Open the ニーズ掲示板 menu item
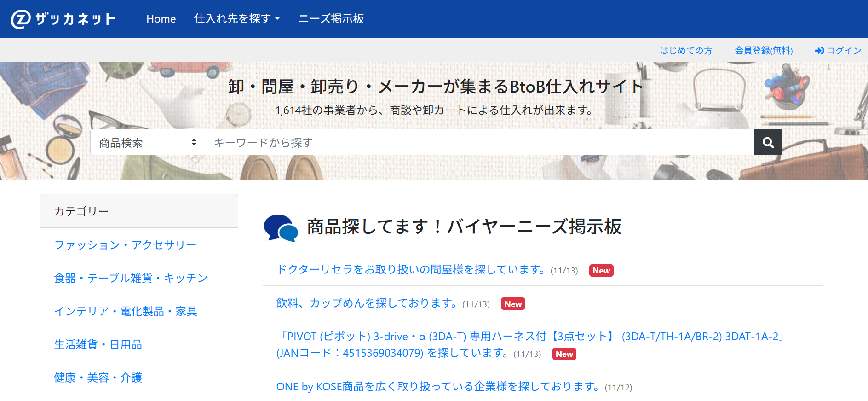868x401 pixels. click(x=331, y=19)
